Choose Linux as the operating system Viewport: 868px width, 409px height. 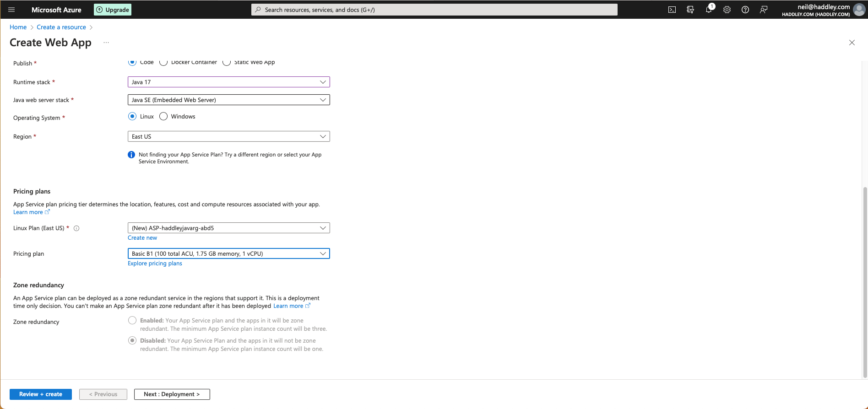pyautogui.click(x=132, y=116)
